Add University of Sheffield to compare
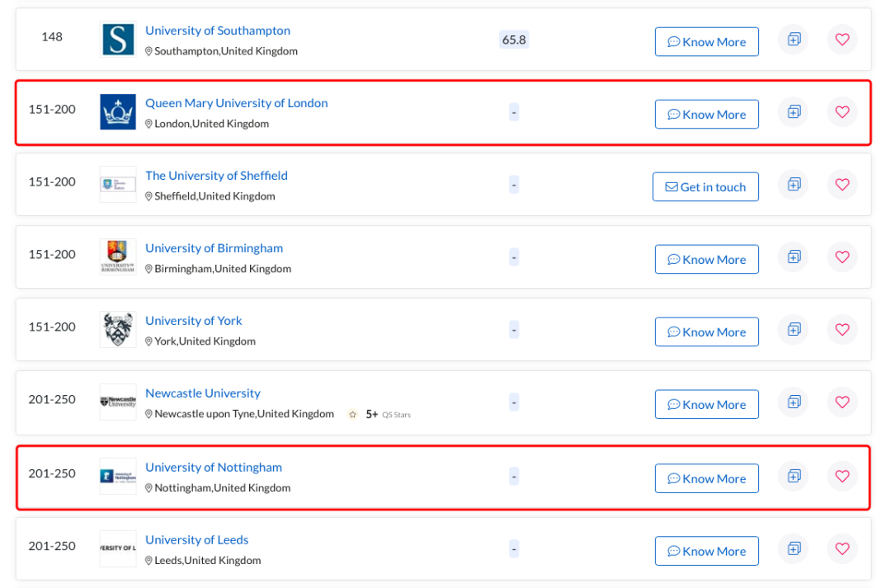The image size is (891, 588). click(794, 184)
